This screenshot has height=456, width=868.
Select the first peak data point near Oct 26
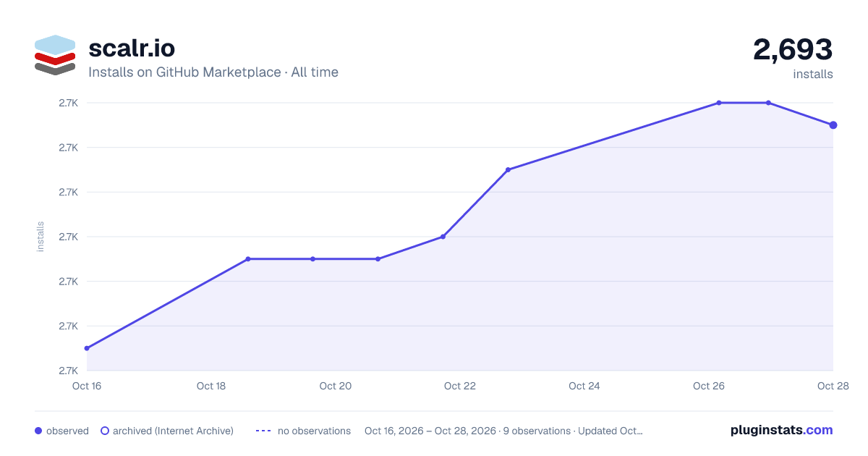click(x=719, y=103)
